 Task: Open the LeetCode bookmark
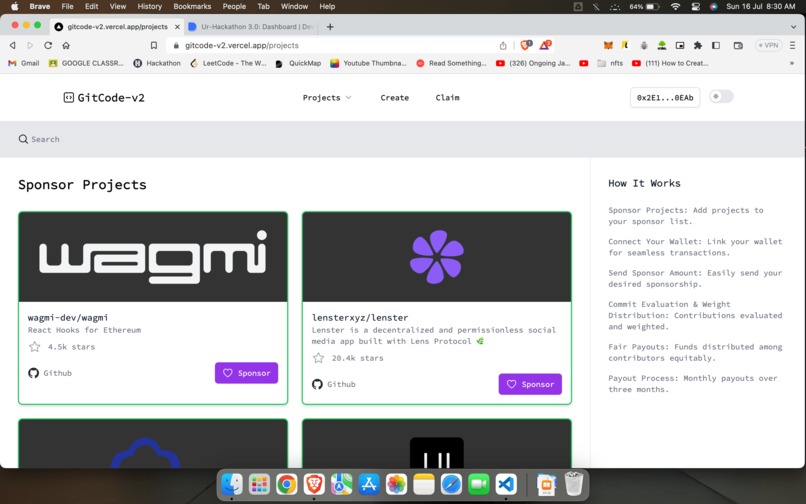pos(228,63)
